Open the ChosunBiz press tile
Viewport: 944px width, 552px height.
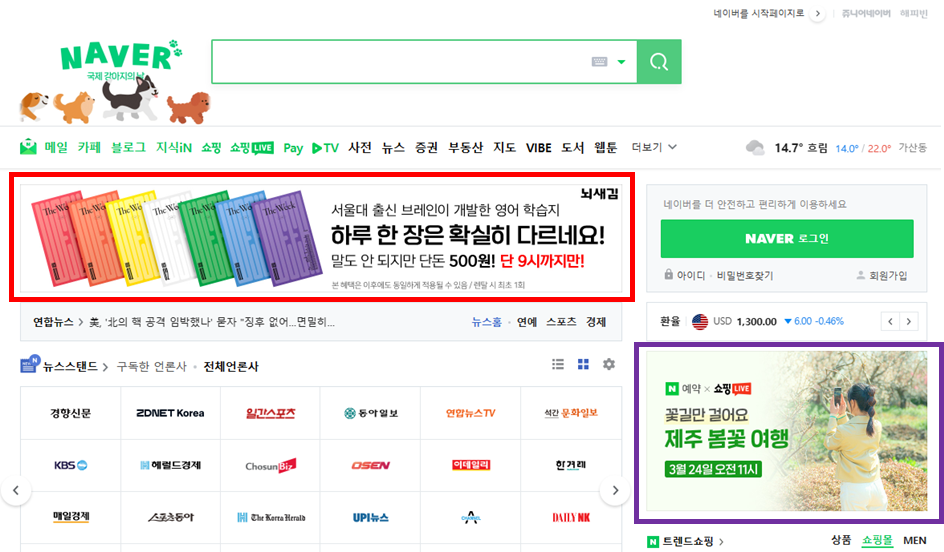(270, 465)
